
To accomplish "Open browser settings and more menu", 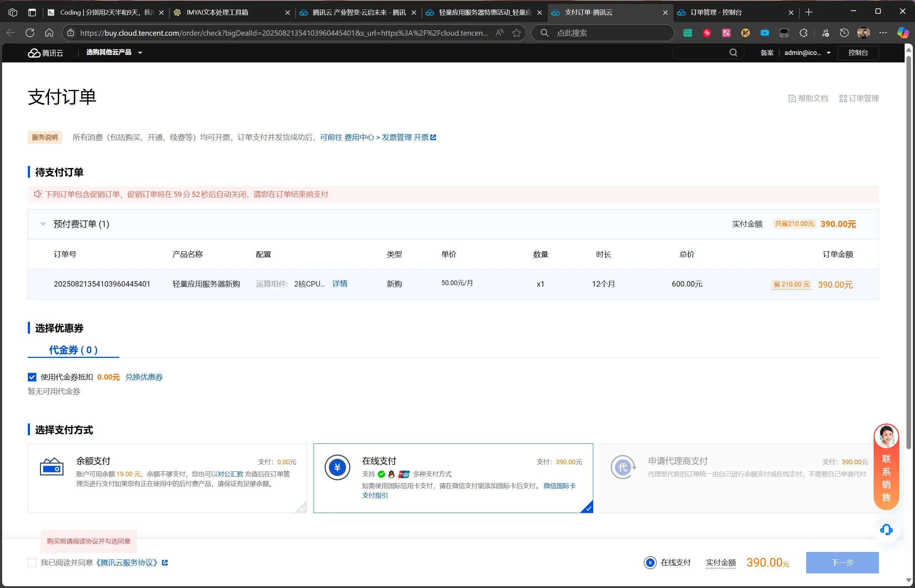I will (x=883, y=33).
